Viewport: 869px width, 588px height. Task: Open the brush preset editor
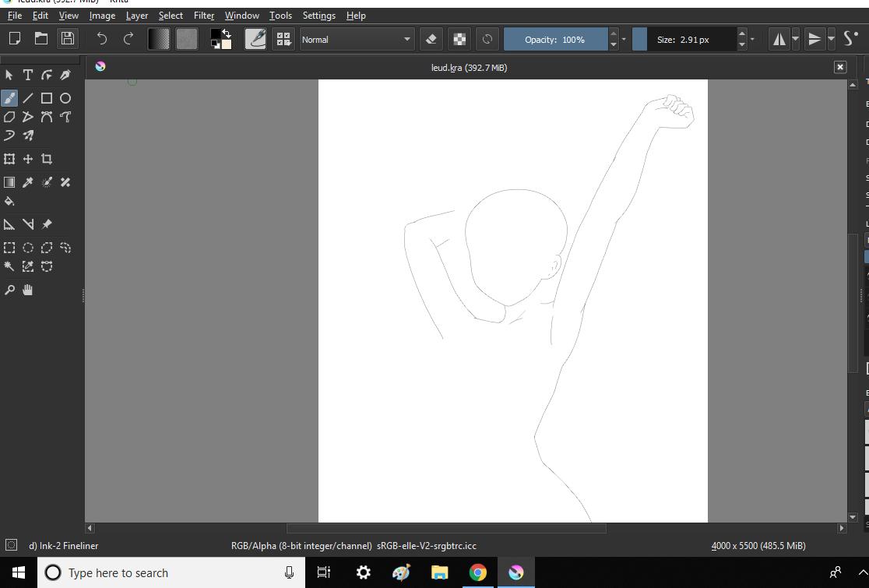point(255,39)
